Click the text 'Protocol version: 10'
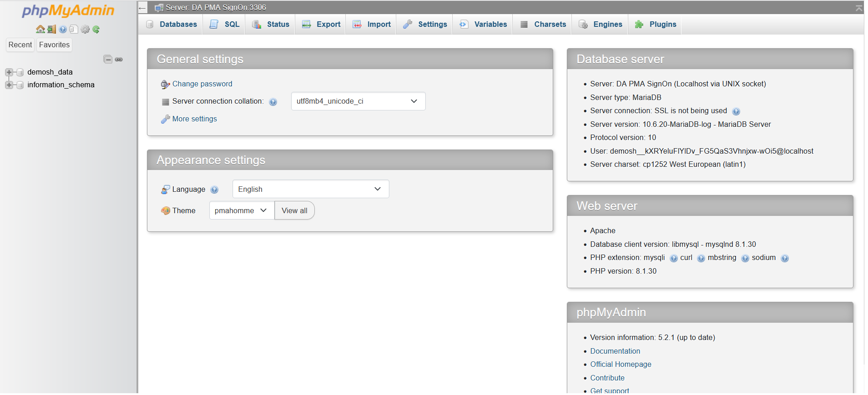 point(623,138)
